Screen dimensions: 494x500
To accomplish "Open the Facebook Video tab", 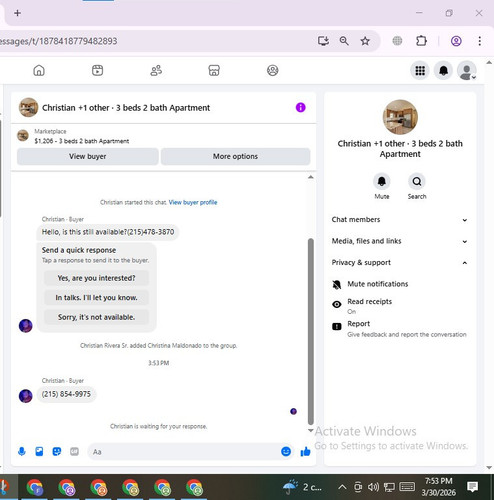I will (97, 70).
